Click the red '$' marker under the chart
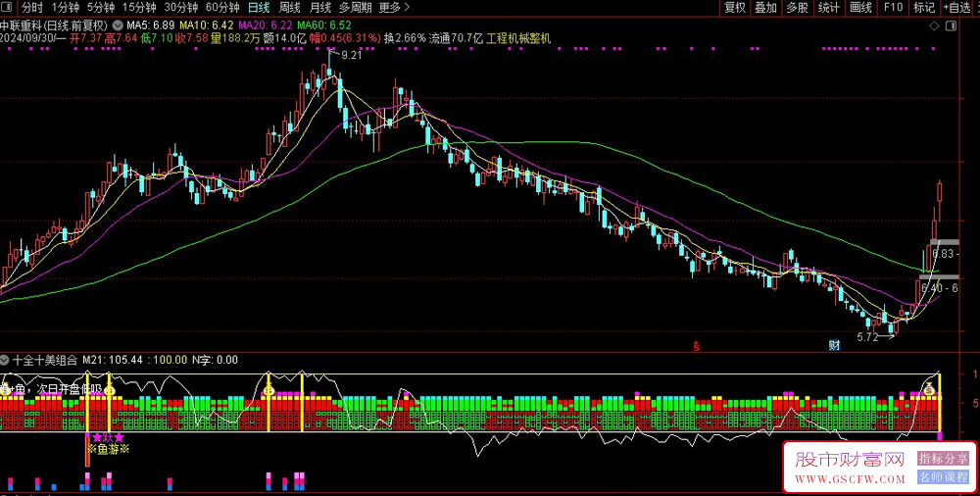Screen dimensions: 980x496 coord(697,345)
